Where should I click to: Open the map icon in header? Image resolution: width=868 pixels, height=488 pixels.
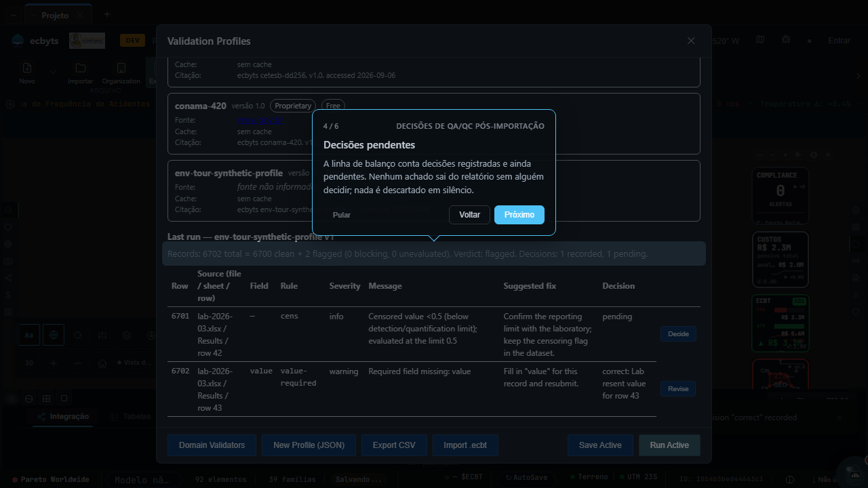tap(761, 41)
